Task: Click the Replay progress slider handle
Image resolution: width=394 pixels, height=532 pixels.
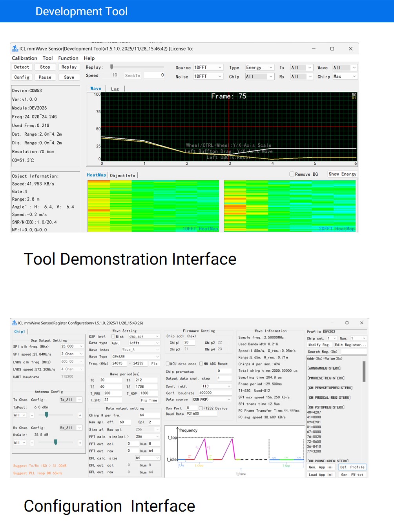Action: pyautogui.click(x=112, y=67)
